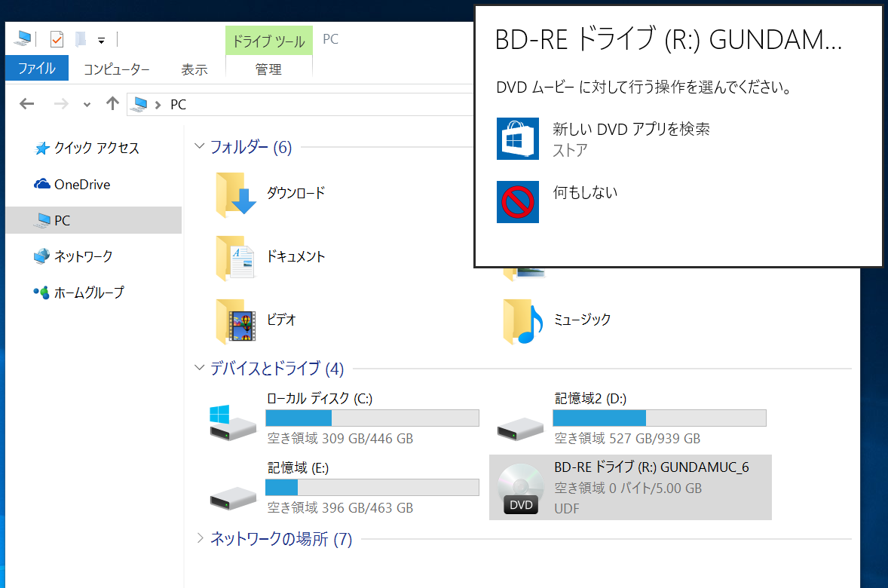Screen dimensions: 888x588
Task: Click BD-RE ドライブ (R:) GUNDAMUC_6 label
Action: (651, 467)
